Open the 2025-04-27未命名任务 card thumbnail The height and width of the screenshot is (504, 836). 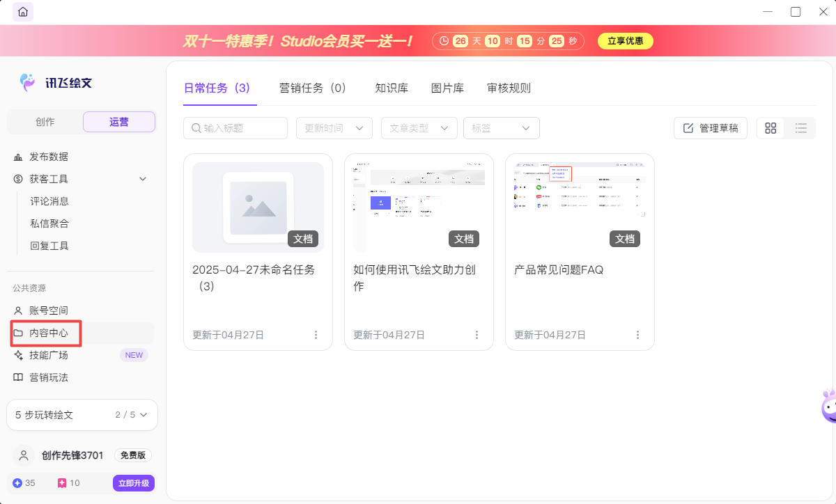click(258, 207)
